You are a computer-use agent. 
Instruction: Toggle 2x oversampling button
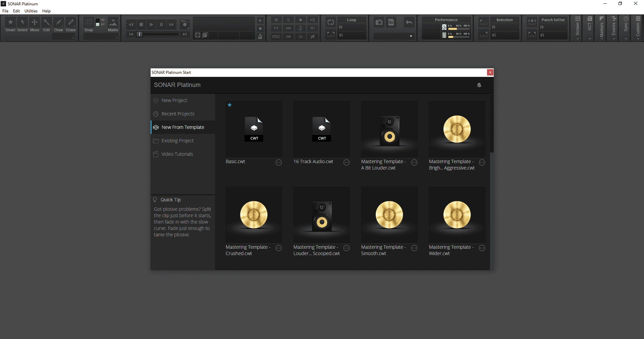(x=301, y=37)
